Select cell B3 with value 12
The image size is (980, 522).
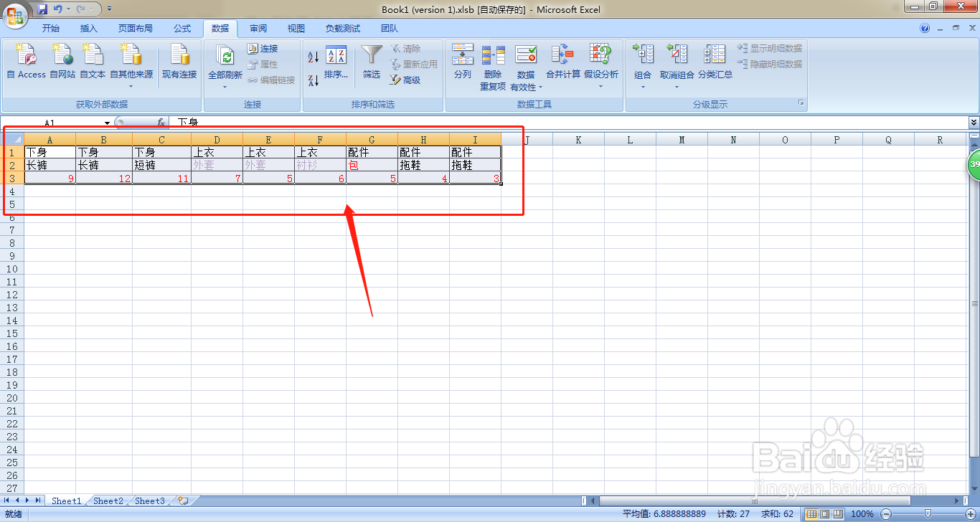[x=104, y=178]
